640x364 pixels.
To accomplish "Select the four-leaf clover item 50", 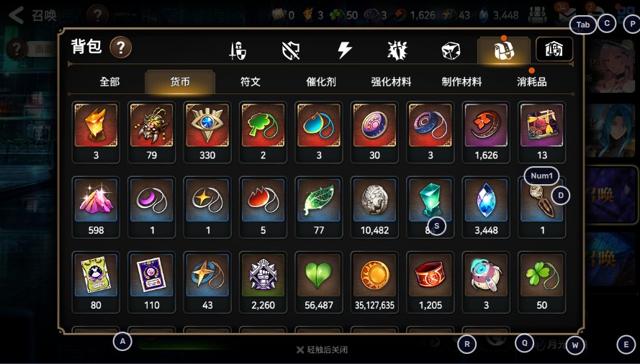I will (x=541, y=282).
